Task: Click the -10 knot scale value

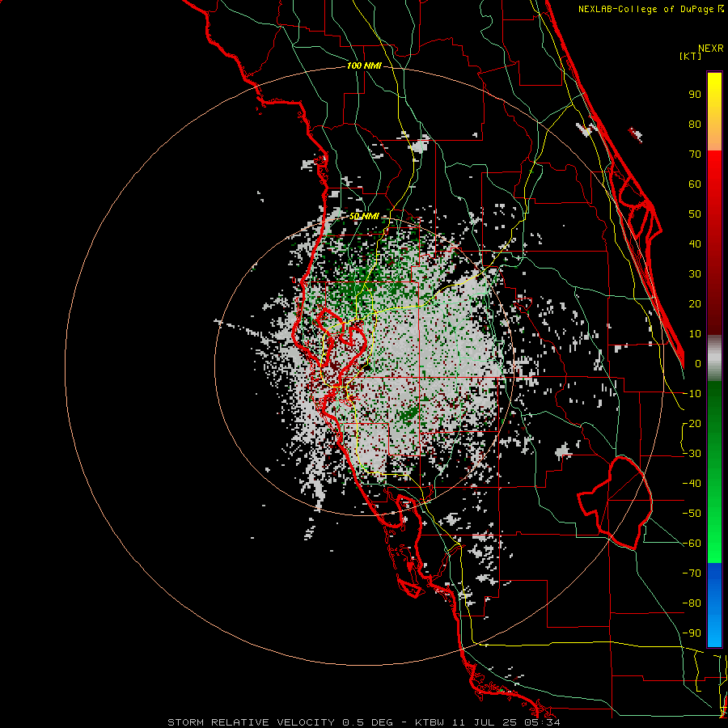Action: pyautogui.click(x=692, y=394)
